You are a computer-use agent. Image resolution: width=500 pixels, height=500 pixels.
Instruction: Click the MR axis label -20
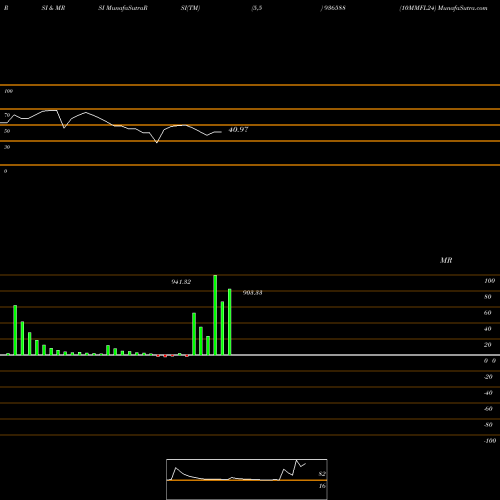pyautogui.click(x=488, y=377)
